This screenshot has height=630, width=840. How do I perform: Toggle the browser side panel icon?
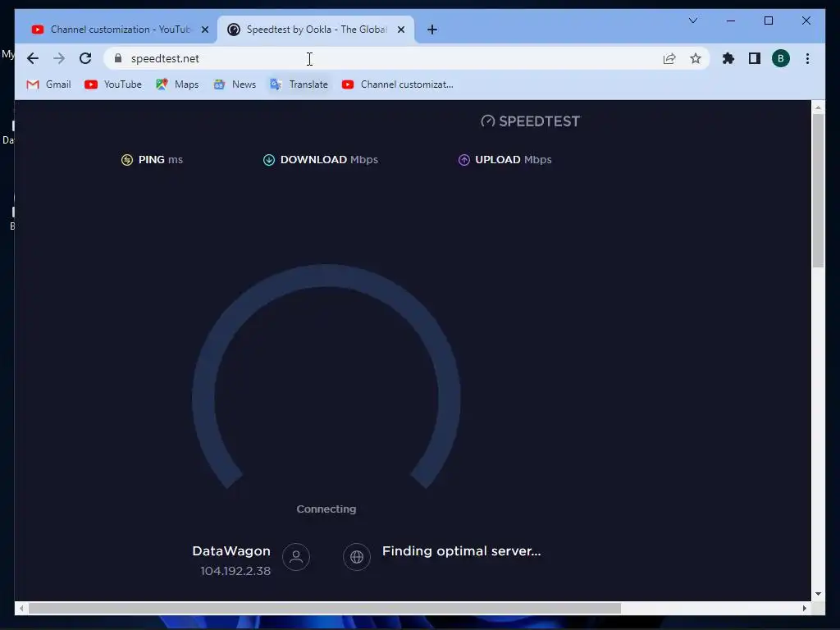(755, 58)
